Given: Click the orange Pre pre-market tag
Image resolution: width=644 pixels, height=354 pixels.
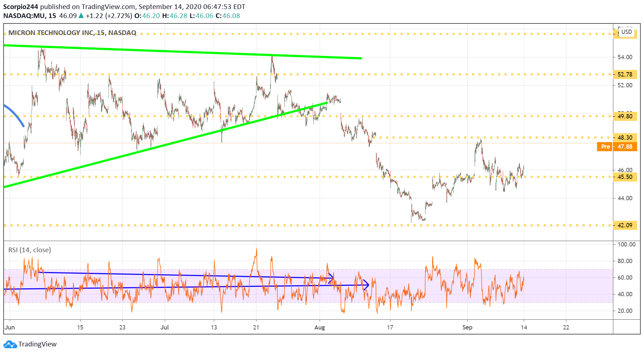Looking at the screenshot, I should coord(605,147).
